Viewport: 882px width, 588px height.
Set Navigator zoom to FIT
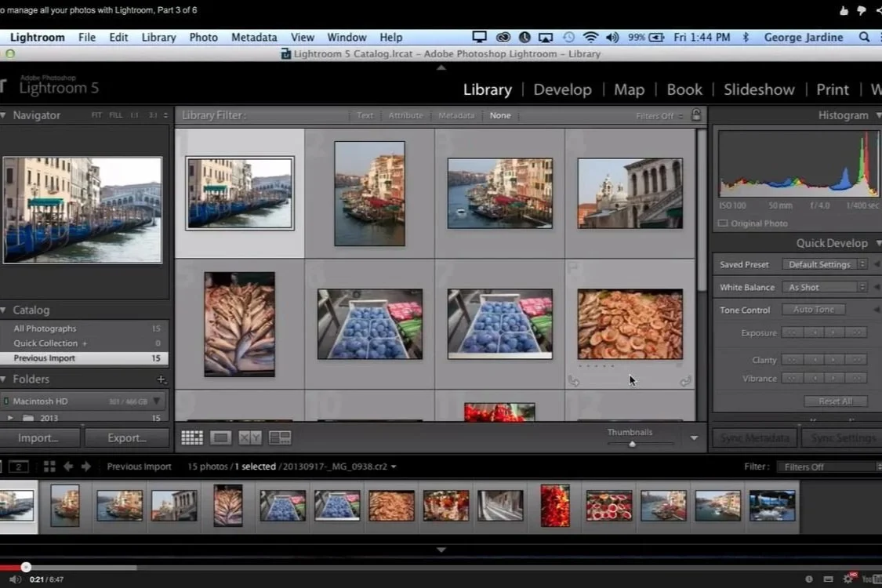[x=96, y=114]
